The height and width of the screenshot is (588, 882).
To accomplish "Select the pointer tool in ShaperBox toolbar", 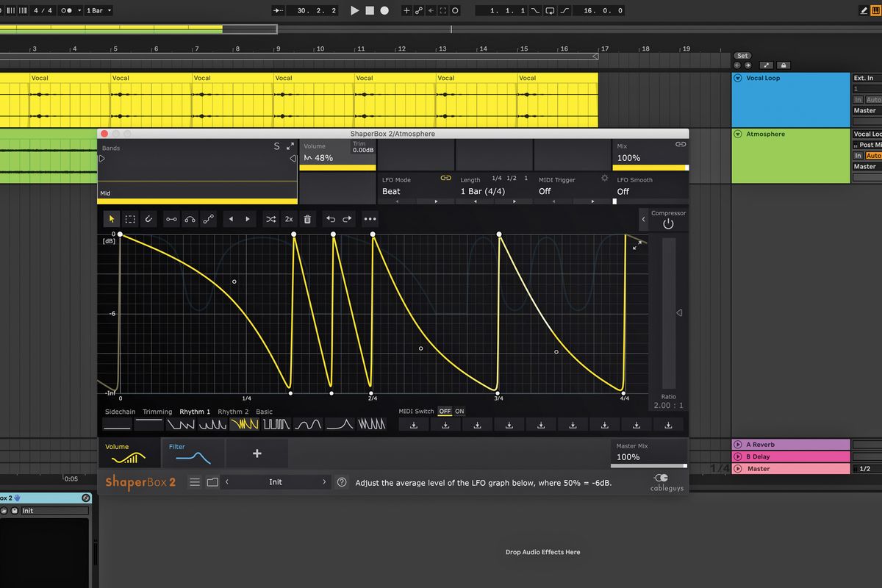I will 112,218.
